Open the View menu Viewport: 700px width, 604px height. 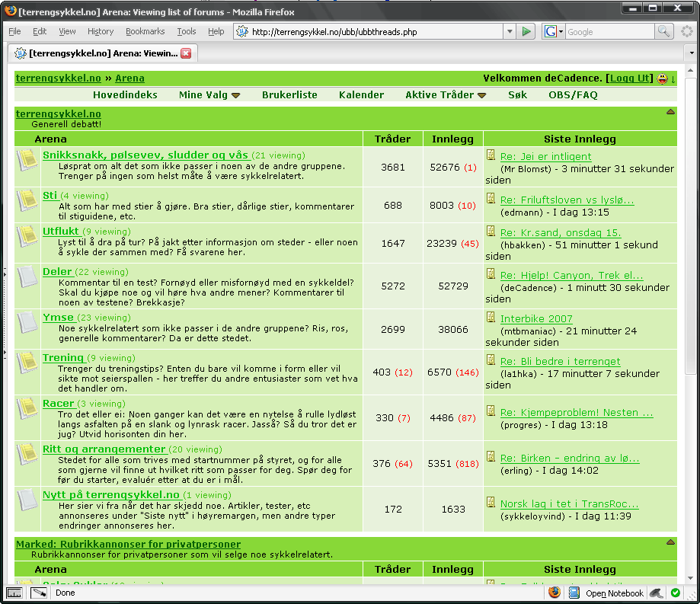pyautogui.click(x=67, y=31)
